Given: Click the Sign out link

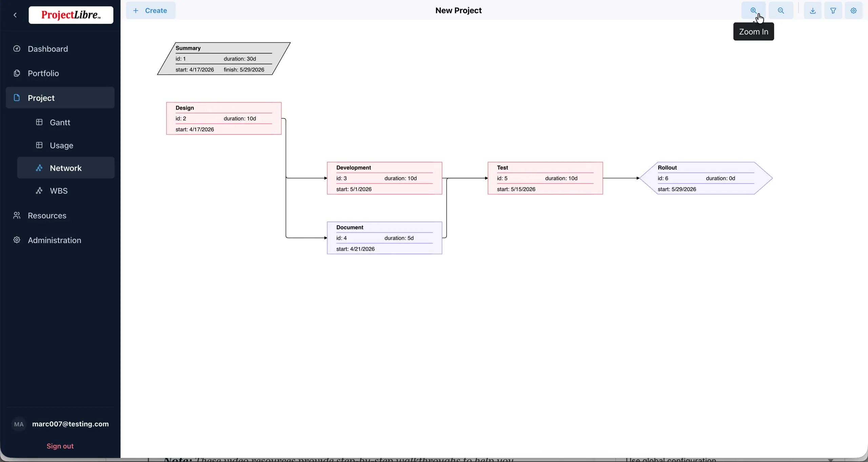Looking at the screenshot, I should coord(60,446).
